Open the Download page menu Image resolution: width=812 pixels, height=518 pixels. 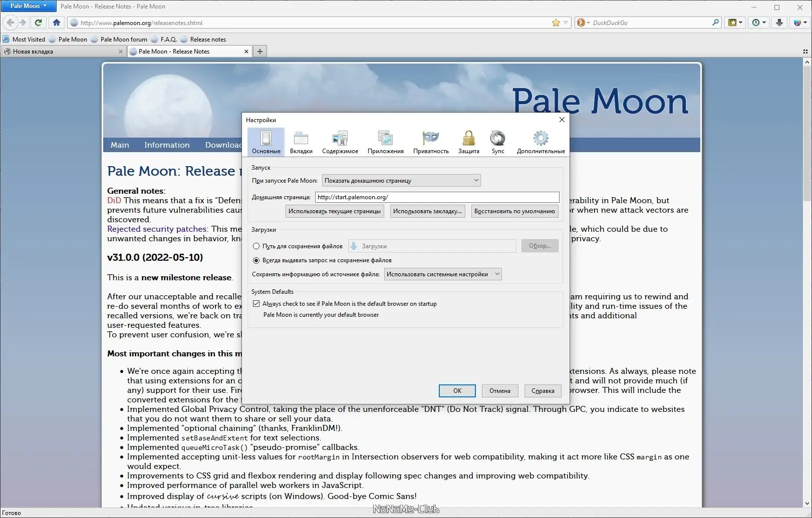[x=223, y=145]
